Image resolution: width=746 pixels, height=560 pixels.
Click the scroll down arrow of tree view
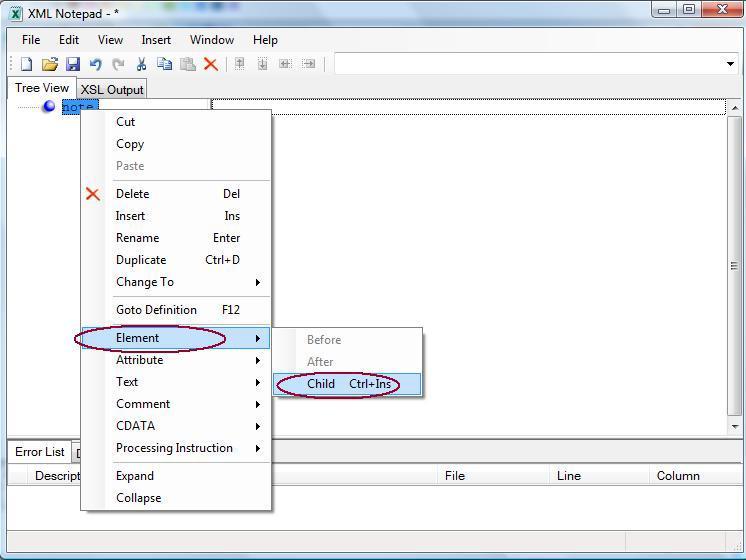pyautogui.click(x=735, y=426)
